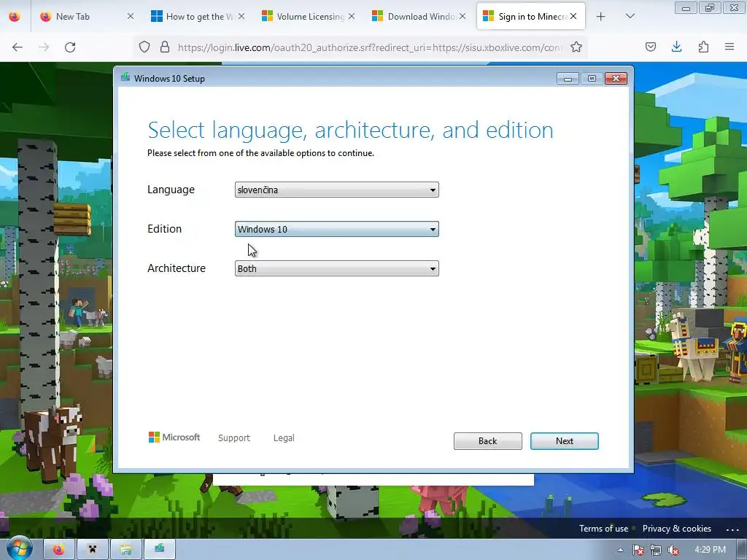
Task: Open the Language dropdown showing slovenčina
Action: pyautogui.click(x=336, y=190)
